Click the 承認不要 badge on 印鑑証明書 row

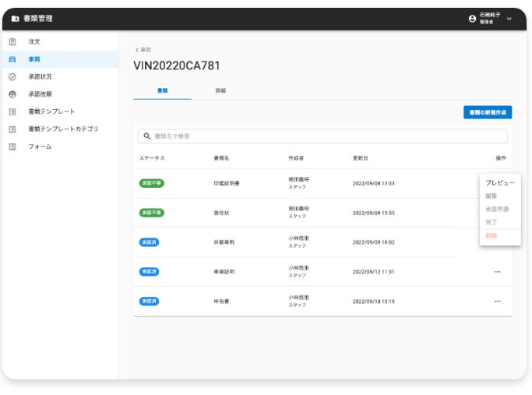point(151,183)
